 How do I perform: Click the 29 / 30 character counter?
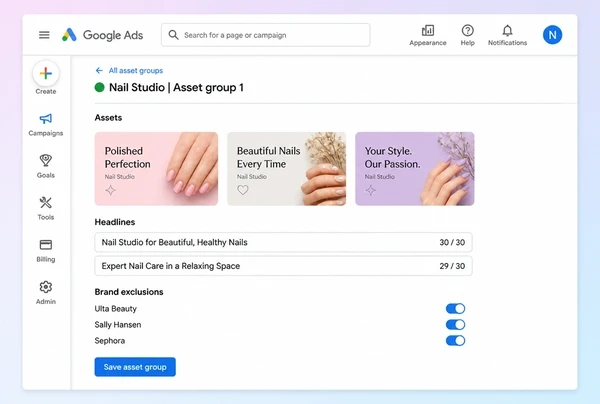(452, 266)
